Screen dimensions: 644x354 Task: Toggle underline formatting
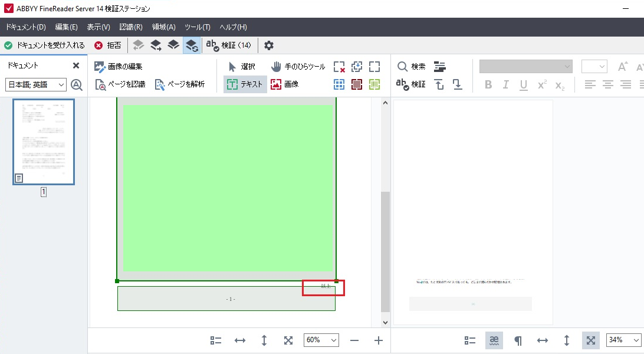point(523,84)
